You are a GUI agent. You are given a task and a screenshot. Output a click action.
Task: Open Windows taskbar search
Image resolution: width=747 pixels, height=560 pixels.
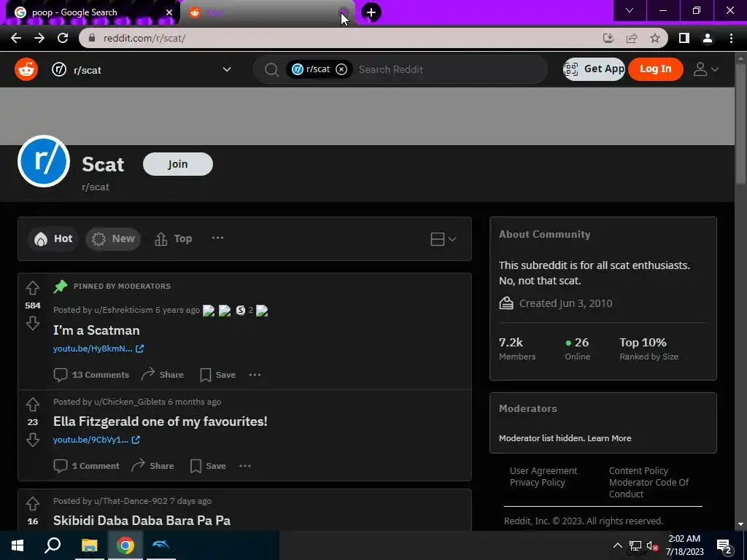53,545
